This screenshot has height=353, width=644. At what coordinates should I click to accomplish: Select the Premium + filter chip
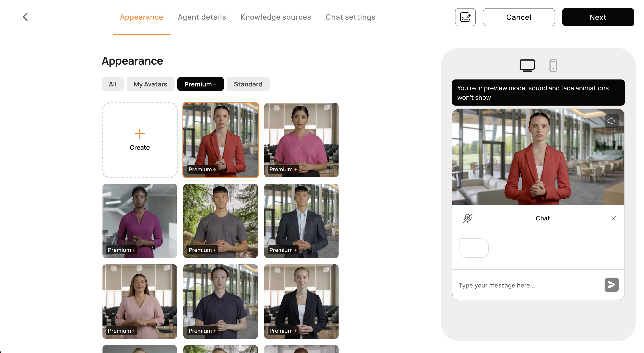point(200,84)
